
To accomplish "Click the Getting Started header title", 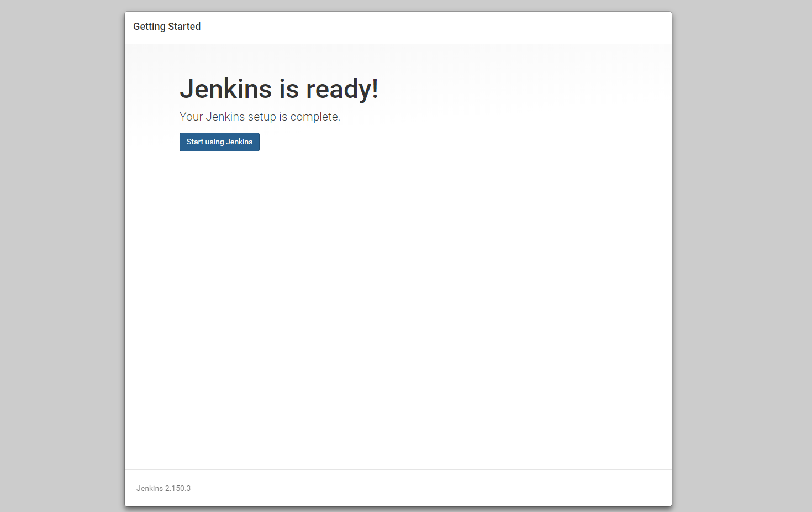I will coord(167,27).
